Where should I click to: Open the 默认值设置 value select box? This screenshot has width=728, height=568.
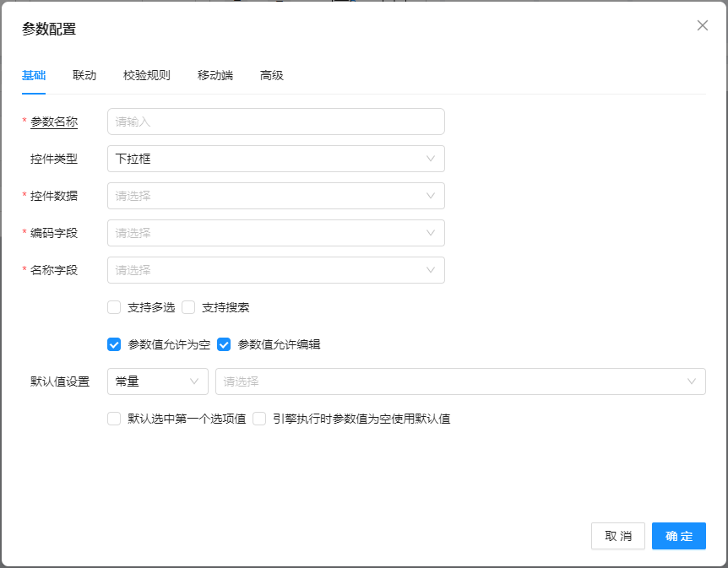460,381
